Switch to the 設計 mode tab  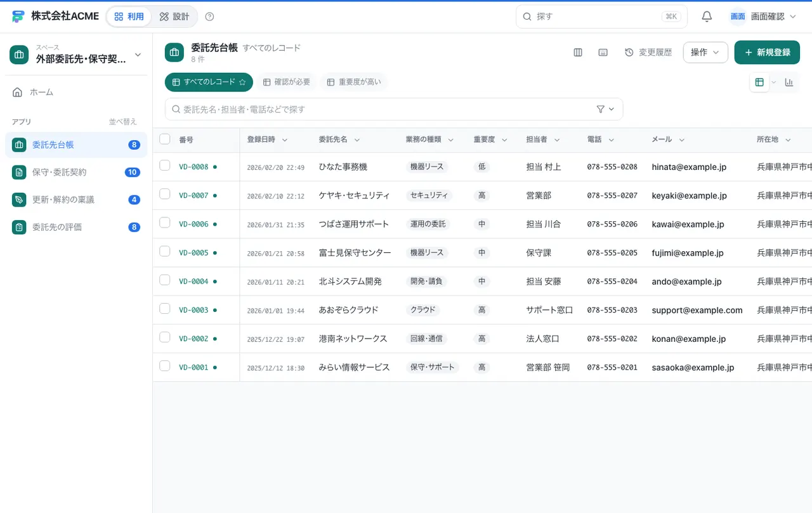[174, 16]
